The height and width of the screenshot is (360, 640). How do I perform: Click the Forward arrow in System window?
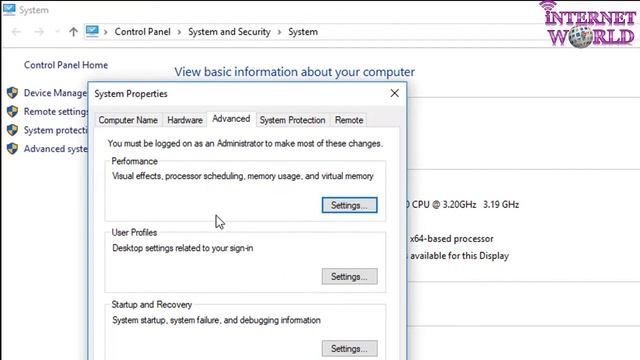tap(39, 32)
